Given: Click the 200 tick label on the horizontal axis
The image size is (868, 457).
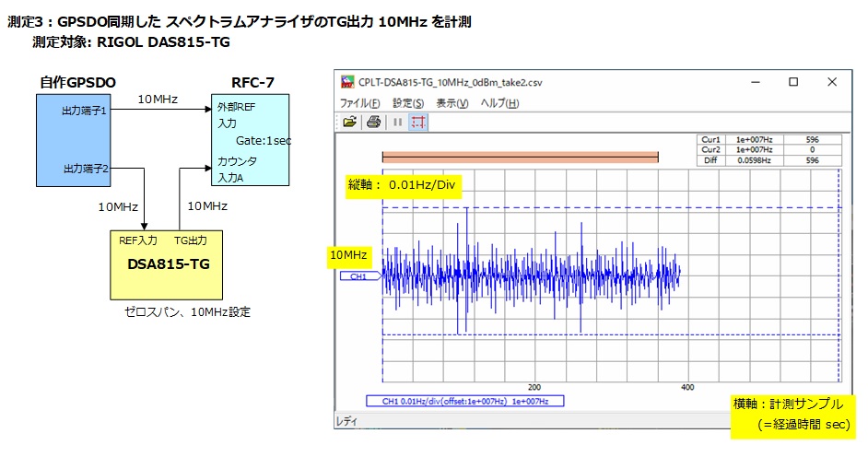Looking at the screenshot, I should coord(534,387).
